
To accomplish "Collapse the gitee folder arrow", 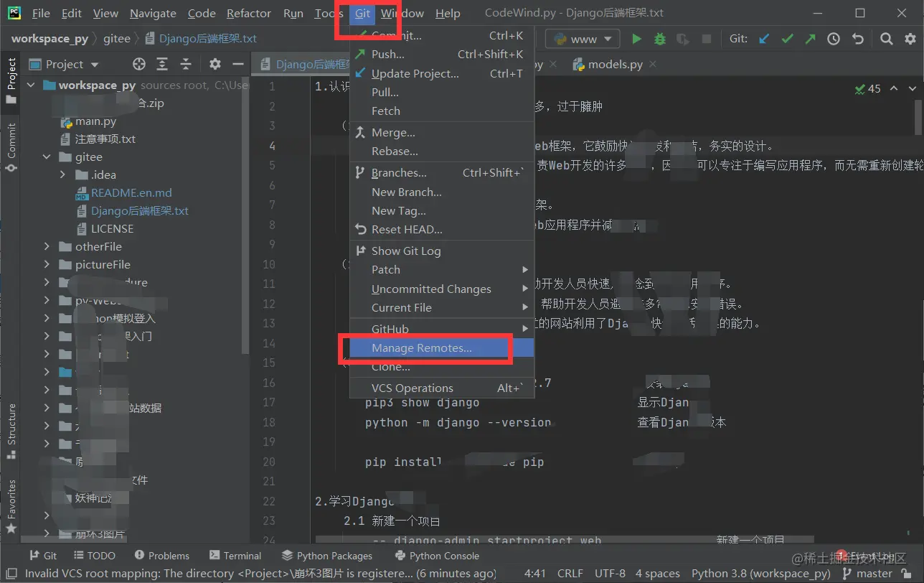I will (47, 157).
